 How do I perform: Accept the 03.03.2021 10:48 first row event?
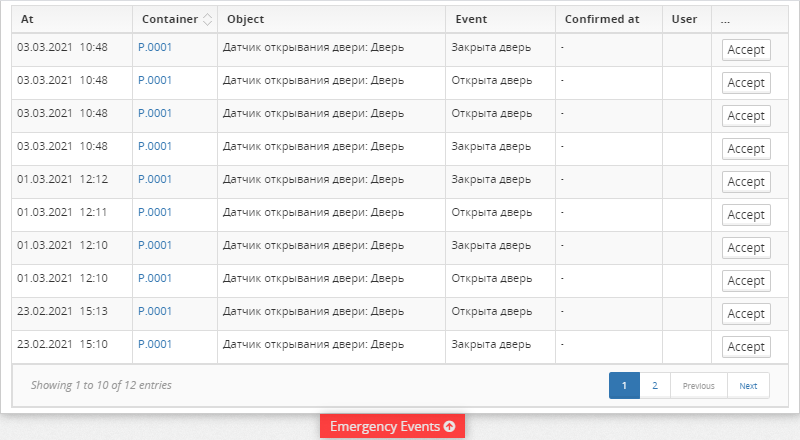click(x=746, y=50)
